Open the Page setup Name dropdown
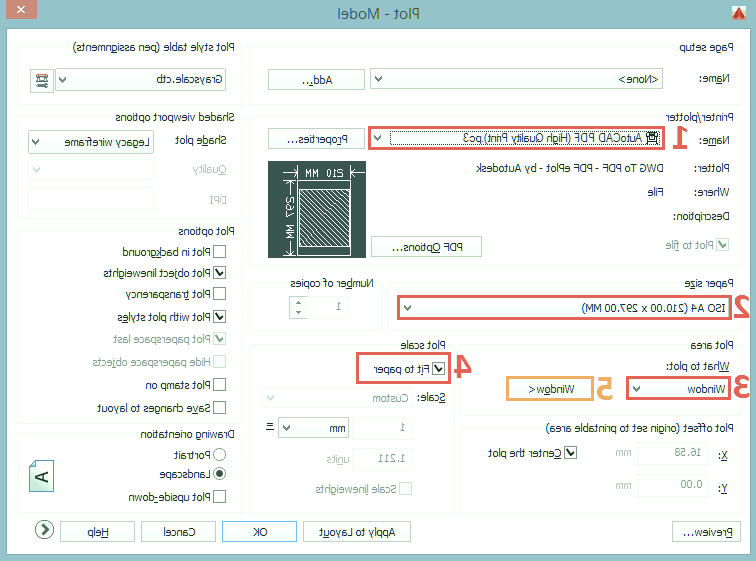This screenshot has height=561, width=756. pyautogui.click(x=516, y=79)
